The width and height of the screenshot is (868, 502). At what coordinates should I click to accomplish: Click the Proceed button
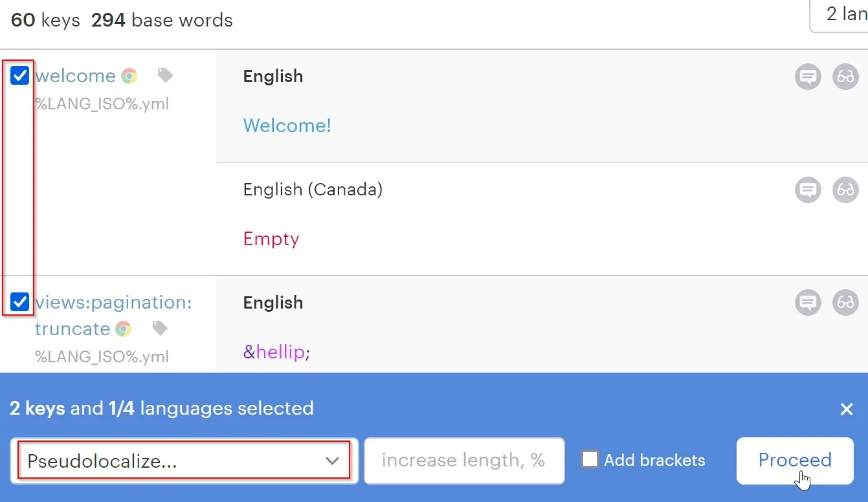[794, 461]
